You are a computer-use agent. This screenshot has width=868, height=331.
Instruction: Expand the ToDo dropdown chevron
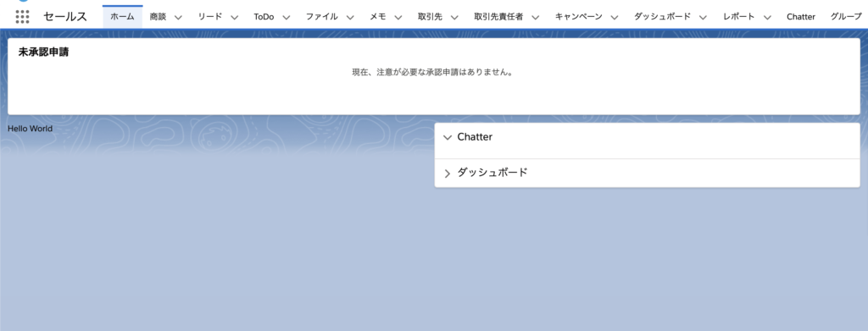(x=287, y=17)
